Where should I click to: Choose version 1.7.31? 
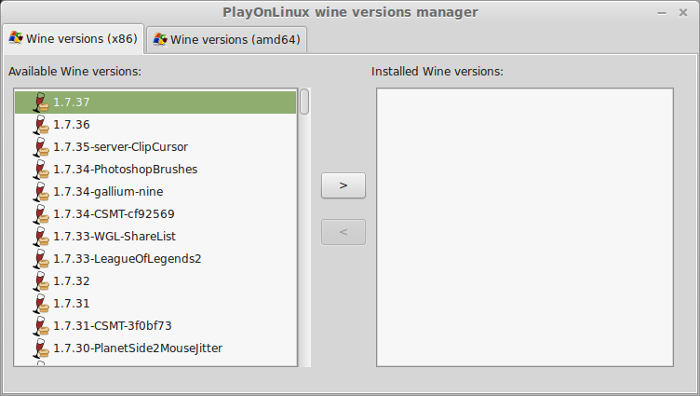155,303
